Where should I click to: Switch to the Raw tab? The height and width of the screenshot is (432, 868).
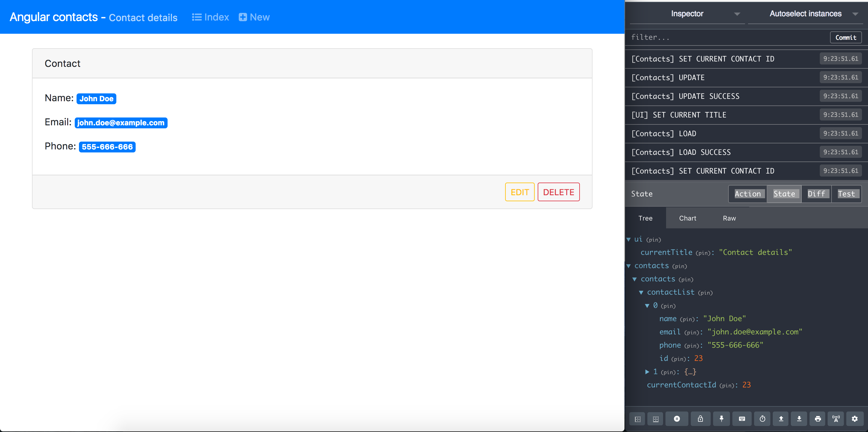729,218
